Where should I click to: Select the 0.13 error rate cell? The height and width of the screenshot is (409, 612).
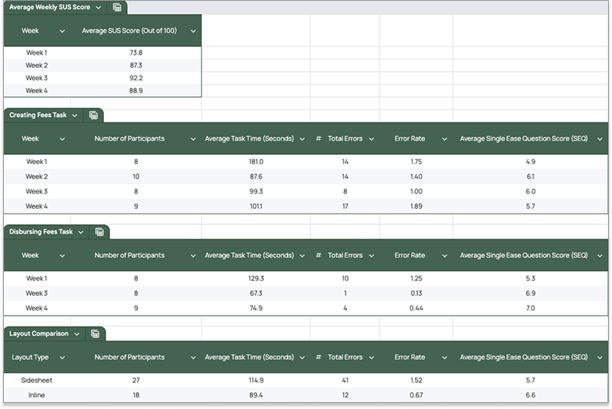[416, 293]
